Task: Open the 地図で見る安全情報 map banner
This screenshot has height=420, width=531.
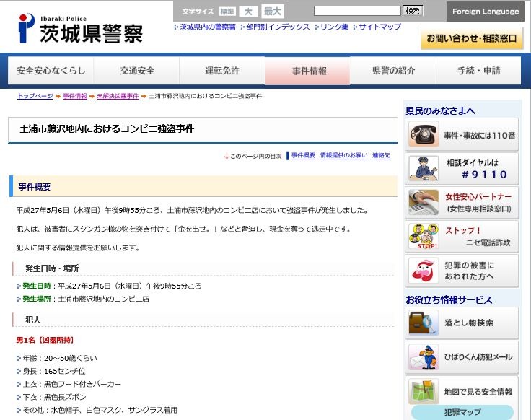Action: click(462, 391)
